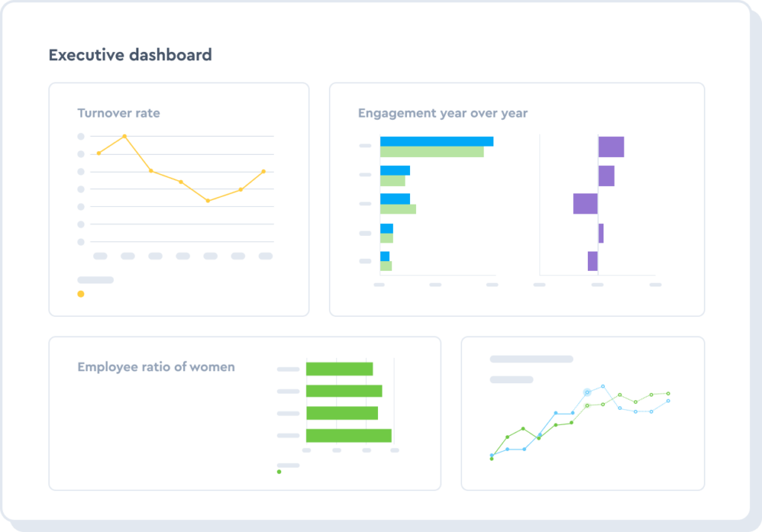Click the leftward purple bar on the deviation chart
Image resolution: width=762 pixels, height=532 pixels.
585,202
